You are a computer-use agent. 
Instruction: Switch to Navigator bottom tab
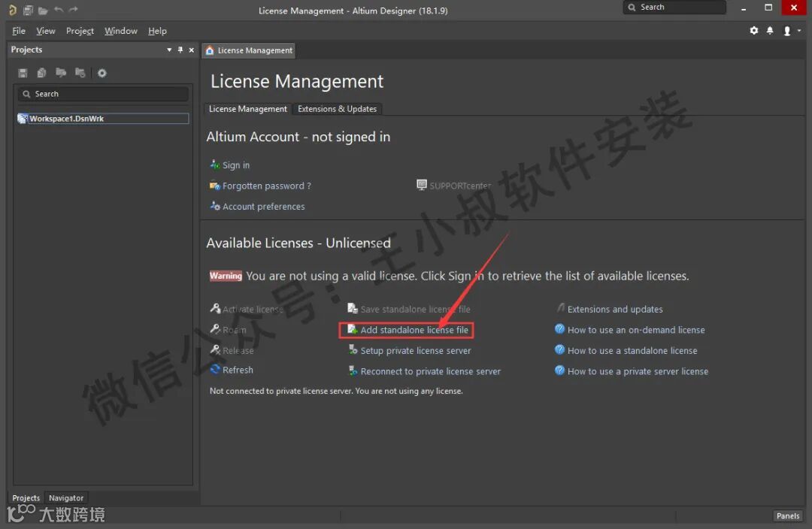point(65,498)
